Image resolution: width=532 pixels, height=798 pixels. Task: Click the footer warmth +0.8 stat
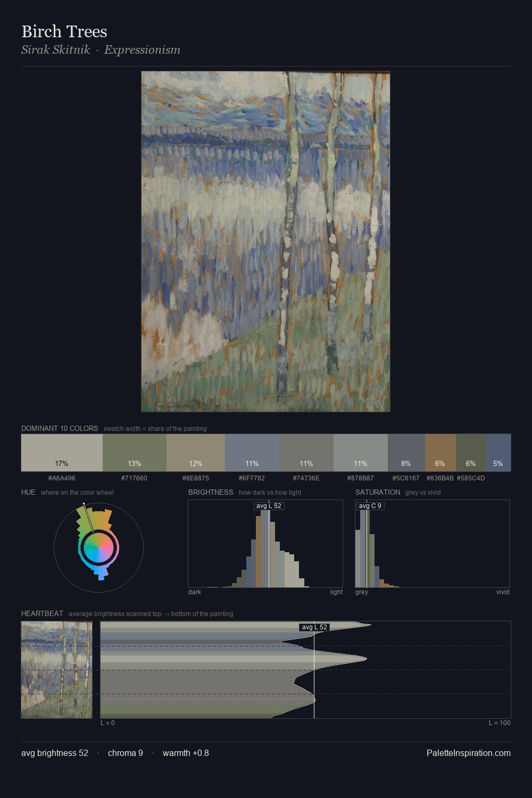coord(186,753)
